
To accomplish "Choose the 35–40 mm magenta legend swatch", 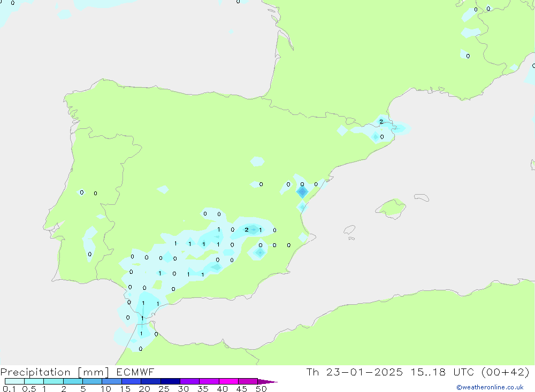I will click(209, 381).
